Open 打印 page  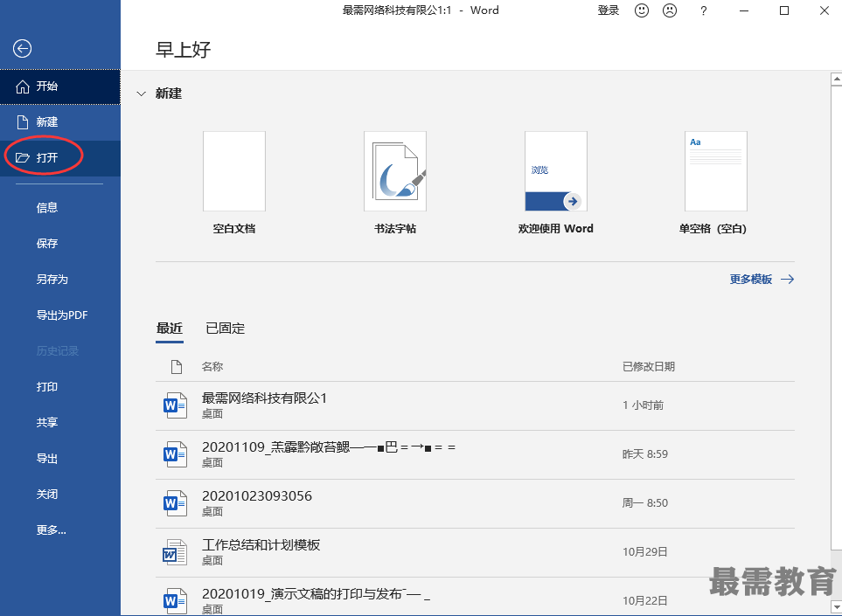47,387
